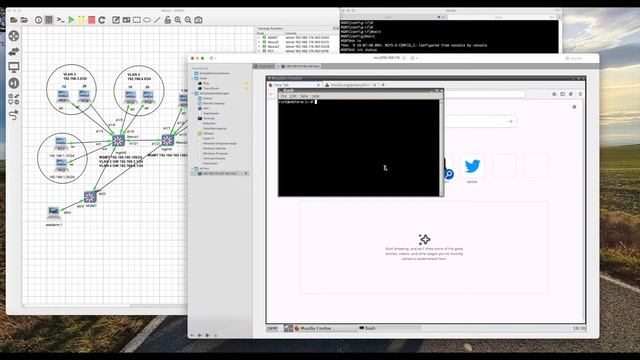
Task: Click the GNS3 canvas horizontal scrollbar
Action: 105,306
